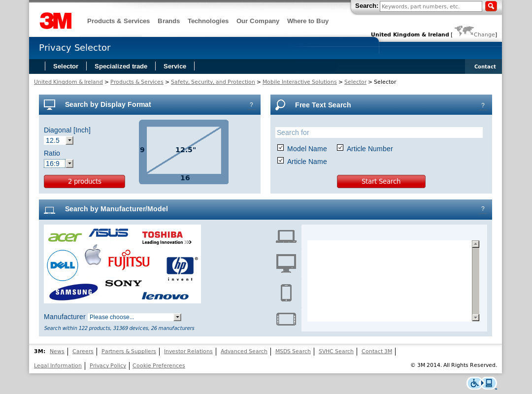The height and width of the screenshot is (394, 532).
Task: Click the 3M logo
Action: [56, 21]
